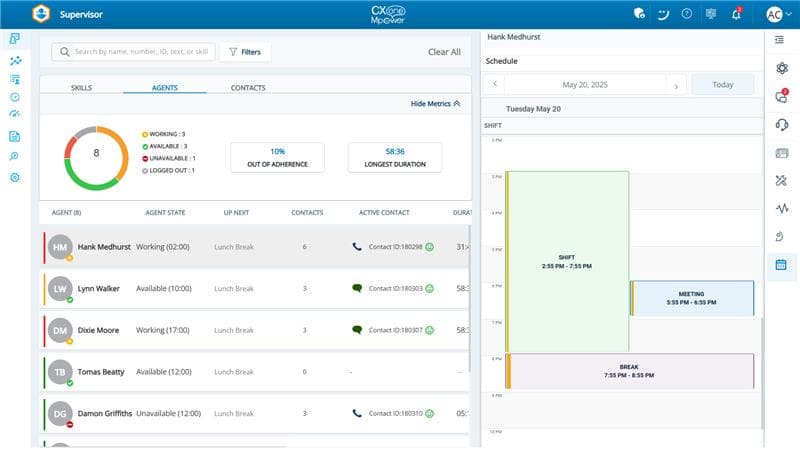Go to next day in schedule
The image size is (800, 450).
pos(676,85)
